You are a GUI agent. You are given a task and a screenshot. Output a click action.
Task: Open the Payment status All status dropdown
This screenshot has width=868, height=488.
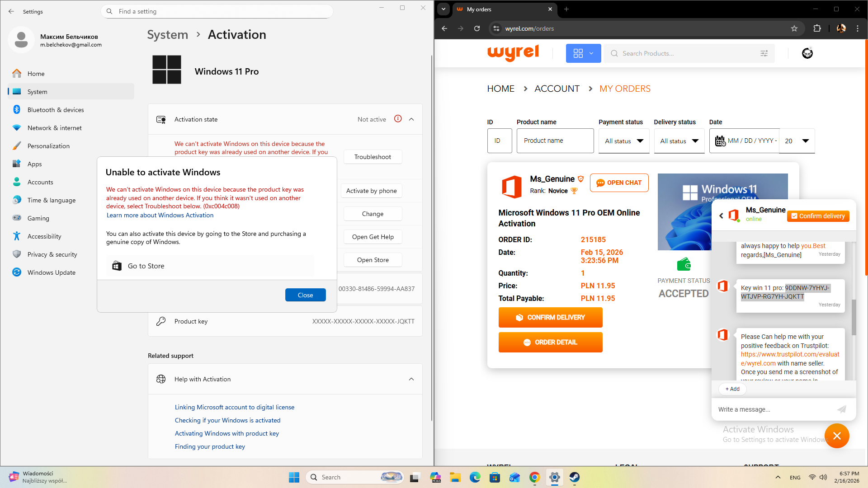(x=624, y=141)
